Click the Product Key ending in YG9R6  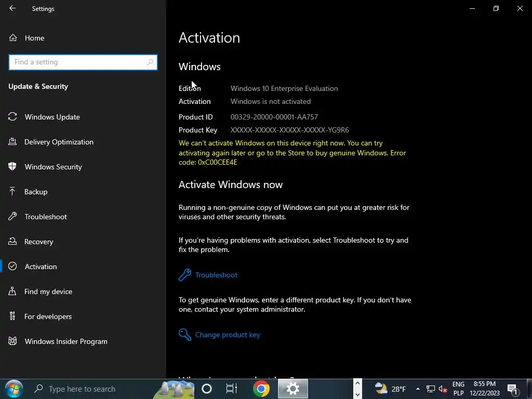tap(290, 130)
